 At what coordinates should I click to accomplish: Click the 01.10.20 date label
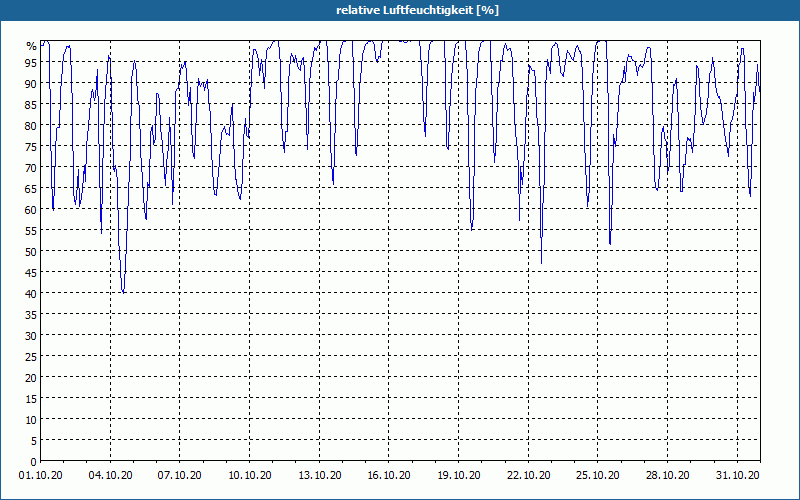(41, 476)
